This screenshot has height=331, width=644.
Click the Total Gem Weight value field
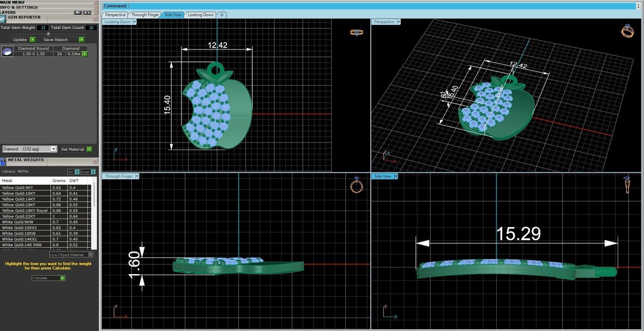pyautogui.click(x=43, y=28)
